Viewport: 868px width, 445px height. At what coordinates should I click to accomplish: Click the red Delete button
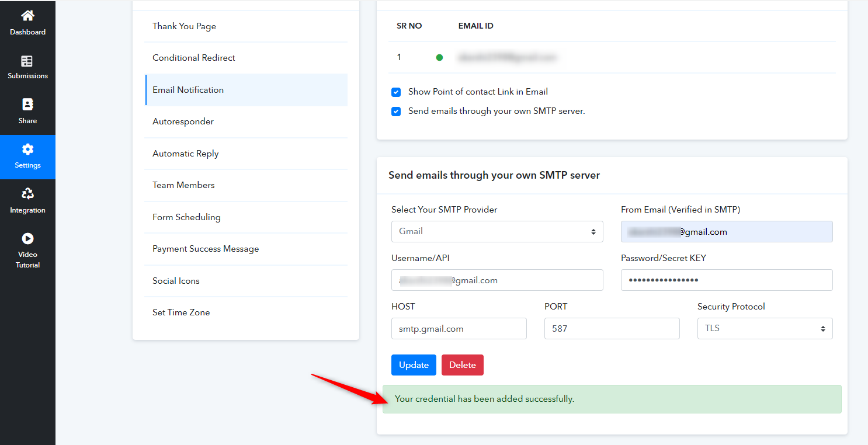pyautogui.click(x=463, y=365)
